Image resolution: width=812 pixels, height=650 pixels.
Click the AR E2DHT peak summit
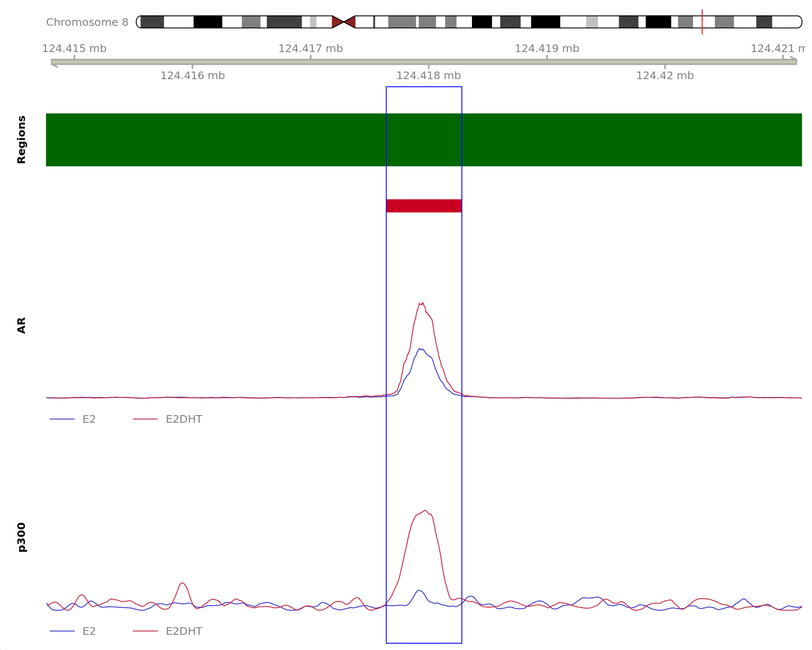421,303
